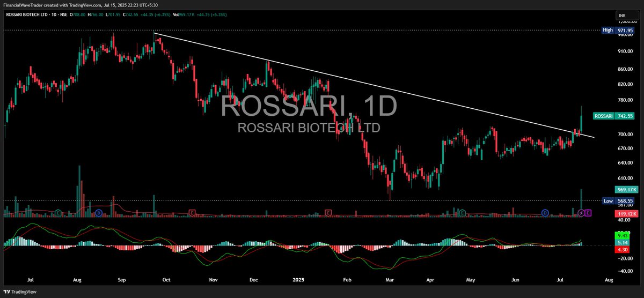Click the purple upcoming earnings E marker
Screen dimensions: 644x298
click(588, 213)
